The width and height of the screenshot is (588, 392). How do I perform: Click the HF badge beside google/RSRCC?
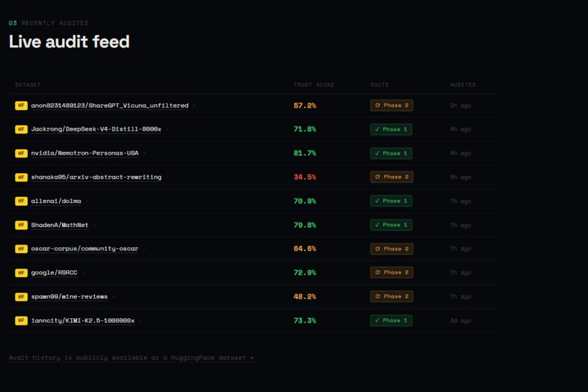click(x=21, y=273)
